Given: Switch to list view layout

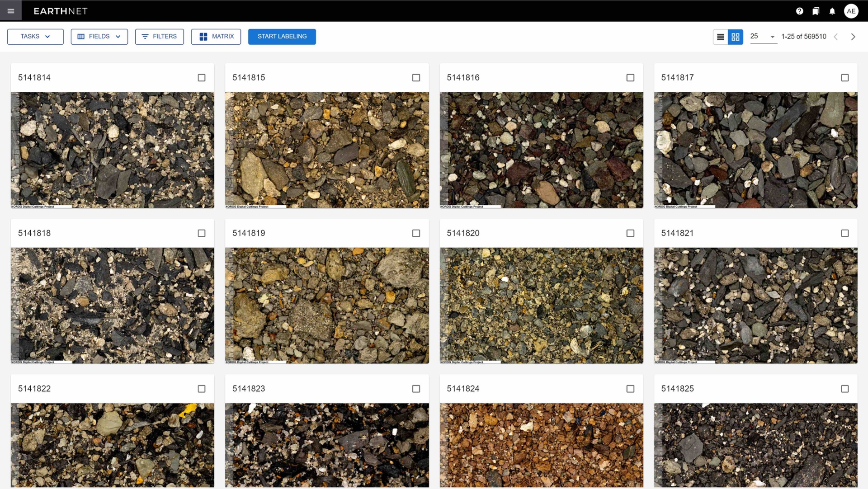Looking at the screenshot, I should [721, 37].
